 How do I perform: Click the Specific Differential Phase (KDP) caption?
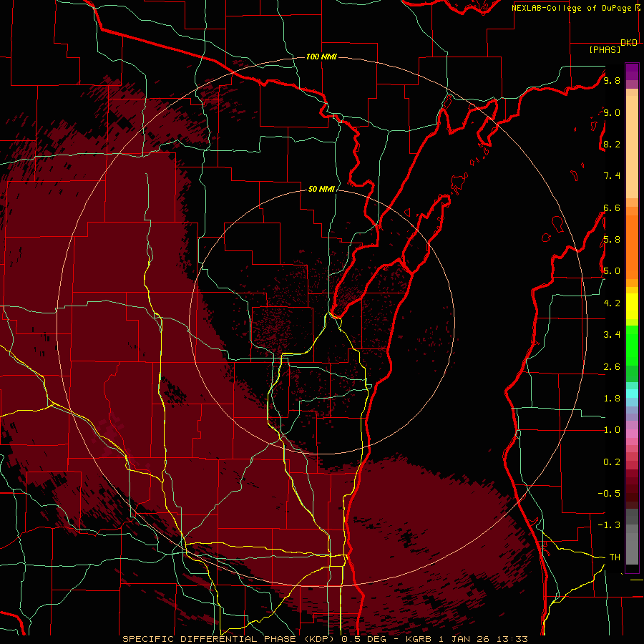[229, 639]
